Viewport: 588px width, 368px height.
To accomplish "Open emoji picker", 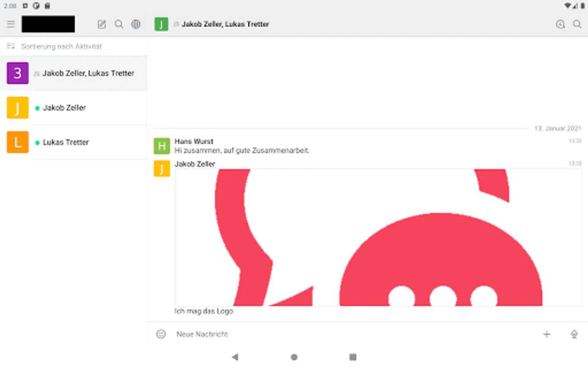I will click(x=161, y=334).
